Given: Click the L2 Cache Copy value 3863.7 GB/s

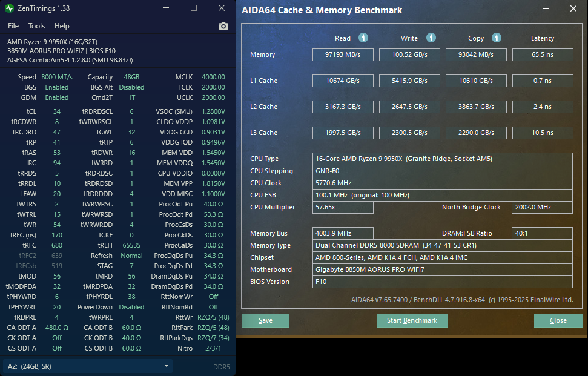Looking at the screenshot, I should (x=476, y=107).
